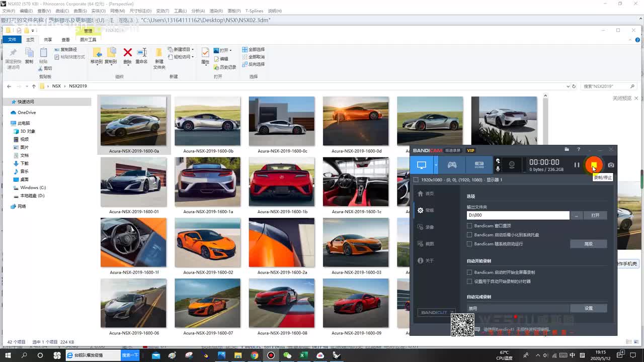Open Bandicam 关于 section
Image resolution: width=644 pixels, height=362 pixels.
click(x=426, y=260)
